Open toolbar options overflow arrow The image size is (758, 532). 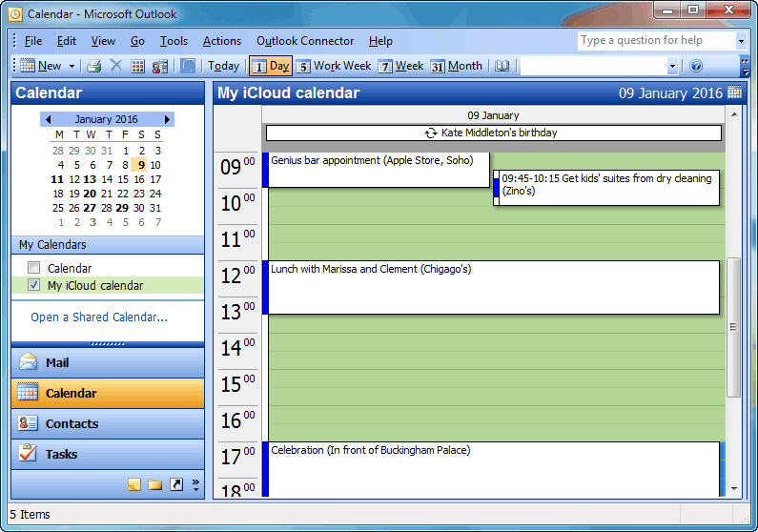pos(745,66)
